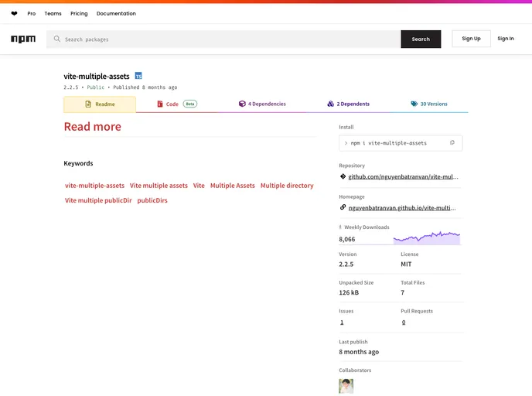Open the npm logo home link

click(23, 39)
